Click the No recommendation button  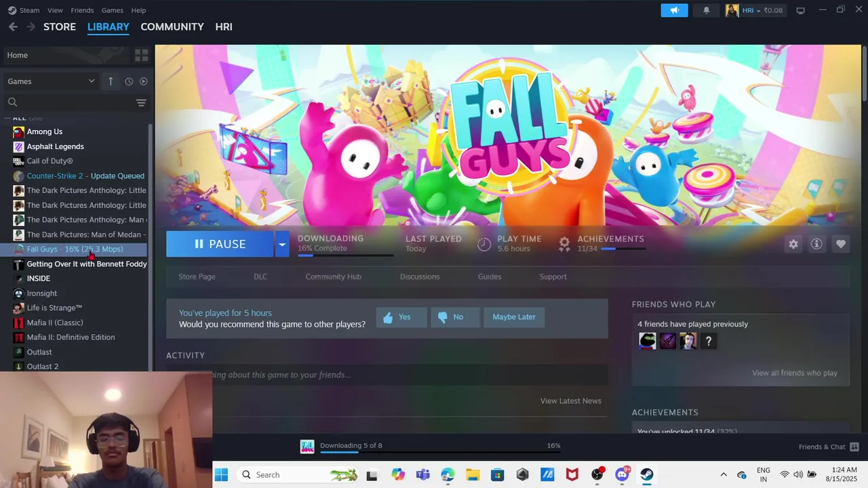[455, 317]
